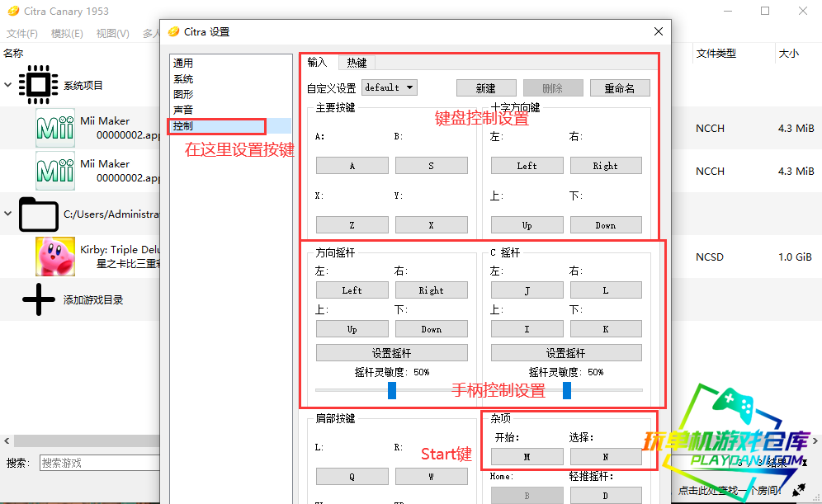
Task: Click the 新建 profile button
Action: [486, 88]
